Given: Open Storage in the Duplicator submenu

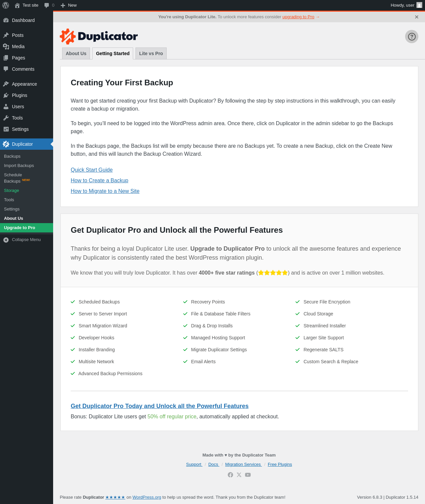Looking at the screenshot, I should tap(12, 191).
